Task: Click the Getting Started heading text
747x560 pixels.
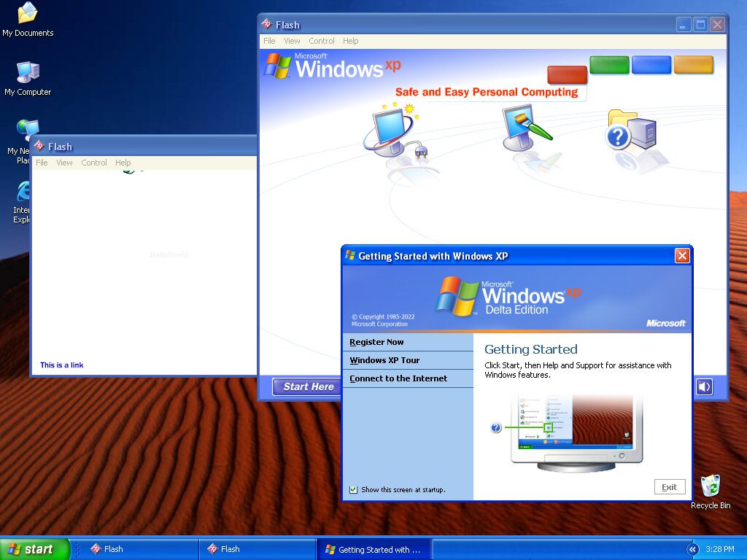Action: pos(531,349)
